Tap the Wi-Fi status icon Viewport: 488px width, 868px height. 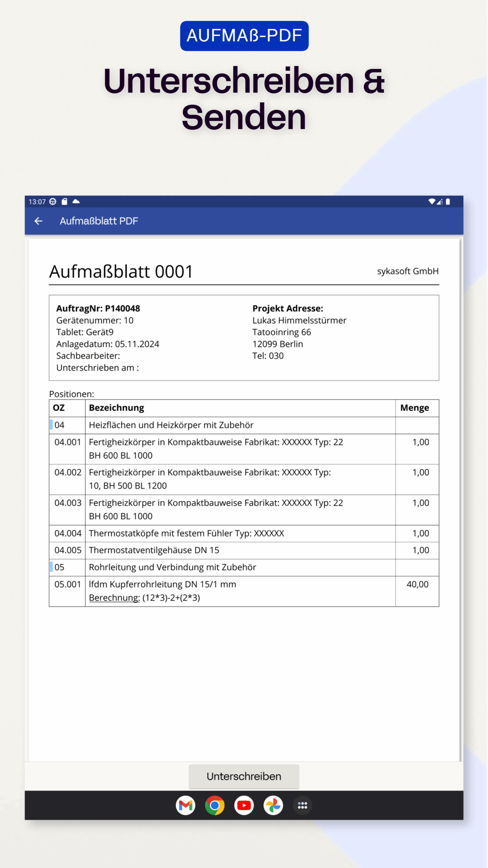click(x=431, y=202)
